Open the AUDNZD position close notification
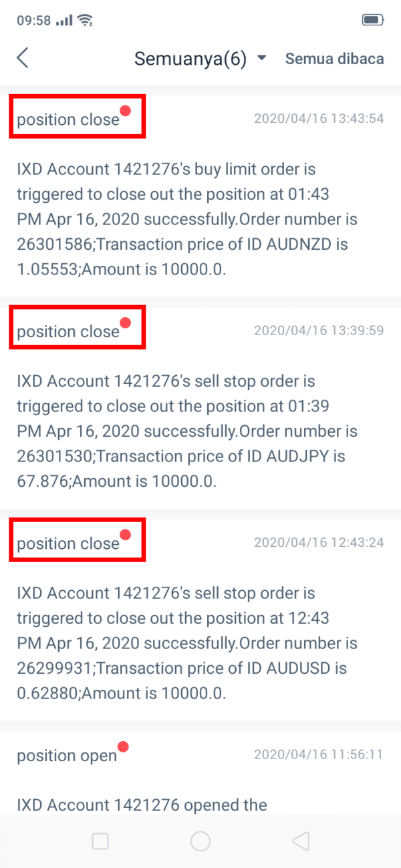The image size is (401, 868). (x=200, y=200)
